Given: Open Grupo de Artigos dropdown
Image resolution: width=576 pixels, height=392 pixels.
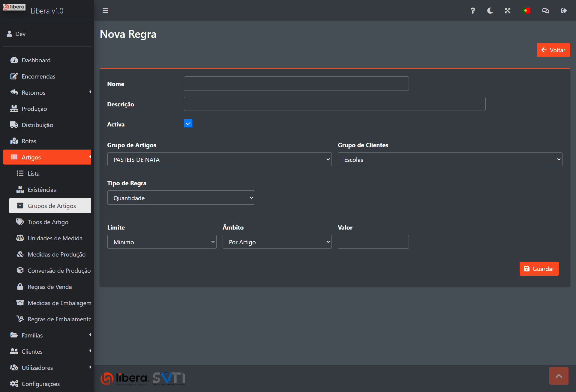Looking at the screenshot, I should click(219, 159).
